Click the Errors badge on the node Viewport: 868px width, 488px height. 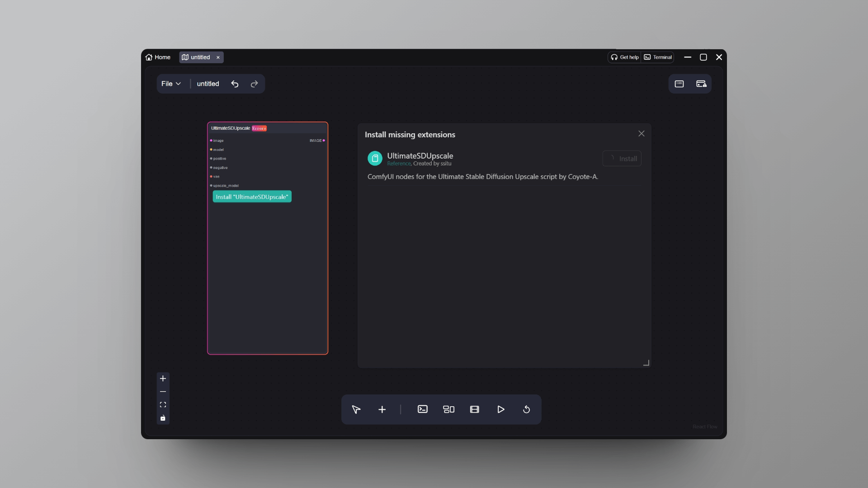(x=259, y=128)
